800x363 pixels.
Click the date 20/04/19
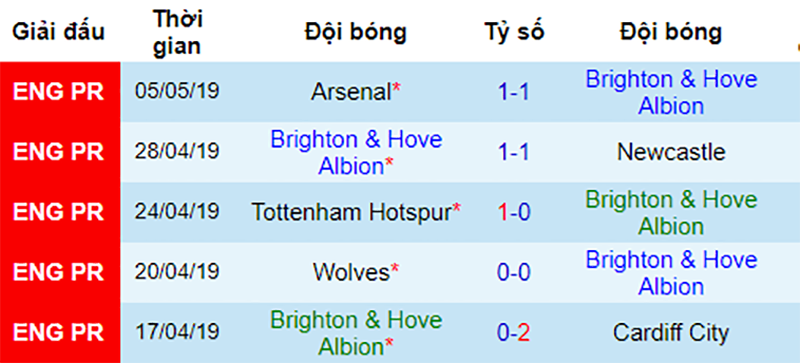pyautogui.click(x=177, y=272)
